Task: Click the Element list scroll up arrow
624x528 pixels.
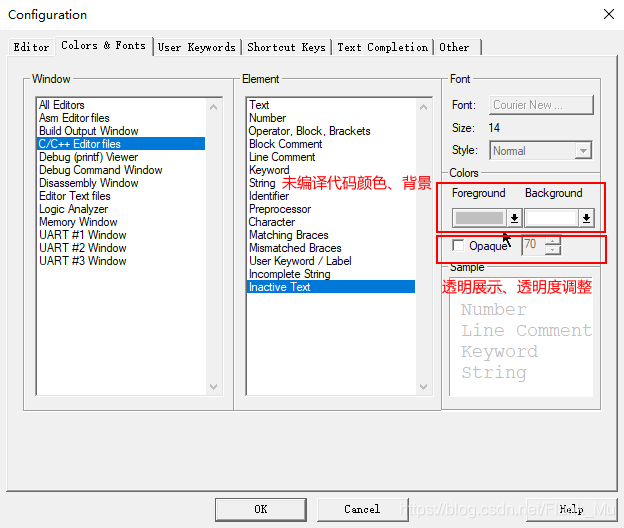Action: (x=424, y=107)
